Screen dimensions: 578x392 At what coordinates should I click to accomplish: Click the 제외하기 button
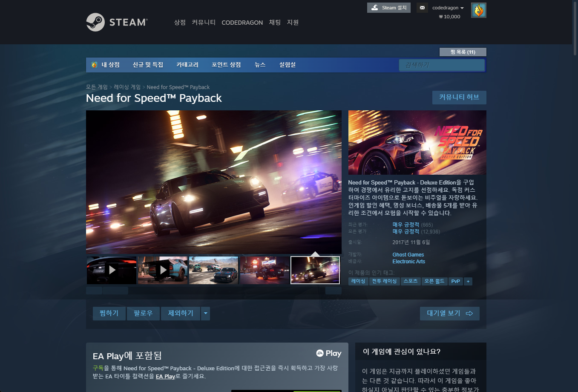[x=181, y=314]
